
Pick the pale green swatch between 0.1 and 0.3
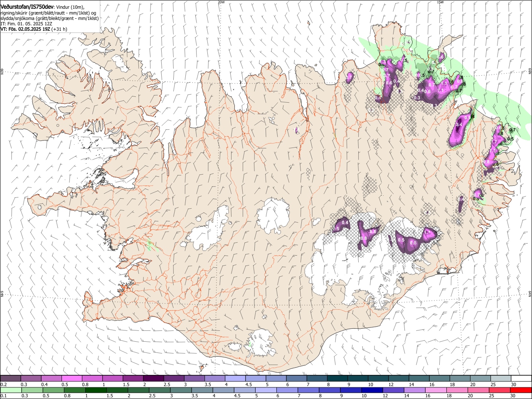point(11,390)
